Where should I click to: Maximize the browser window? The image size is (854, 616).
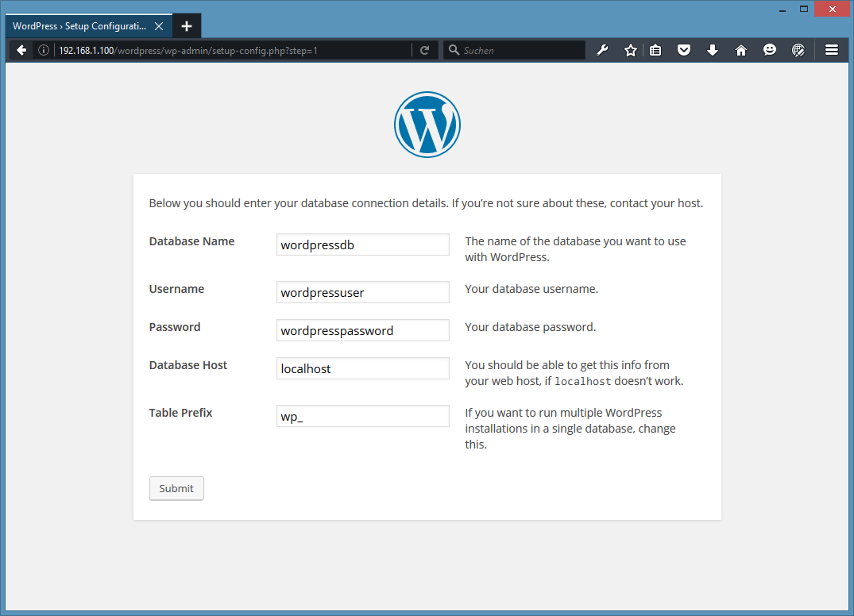coord(804,10)
